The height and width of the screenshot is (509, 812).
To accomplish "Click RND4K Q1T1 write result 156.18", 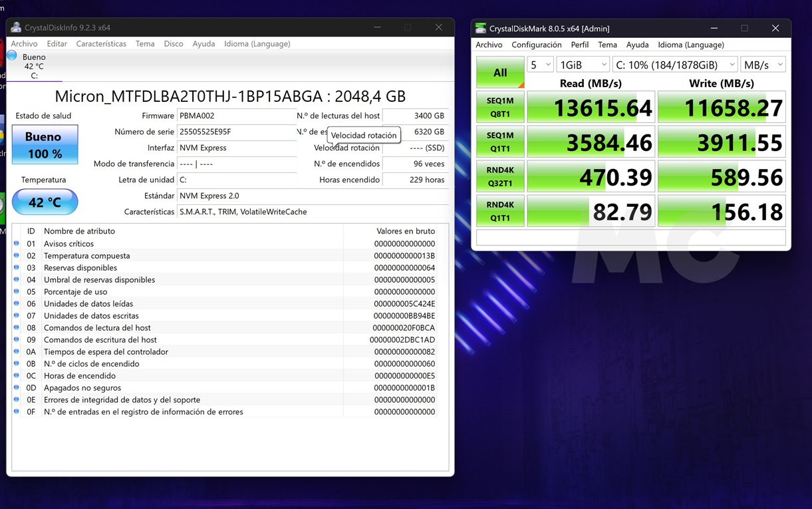I will [722, 211].
